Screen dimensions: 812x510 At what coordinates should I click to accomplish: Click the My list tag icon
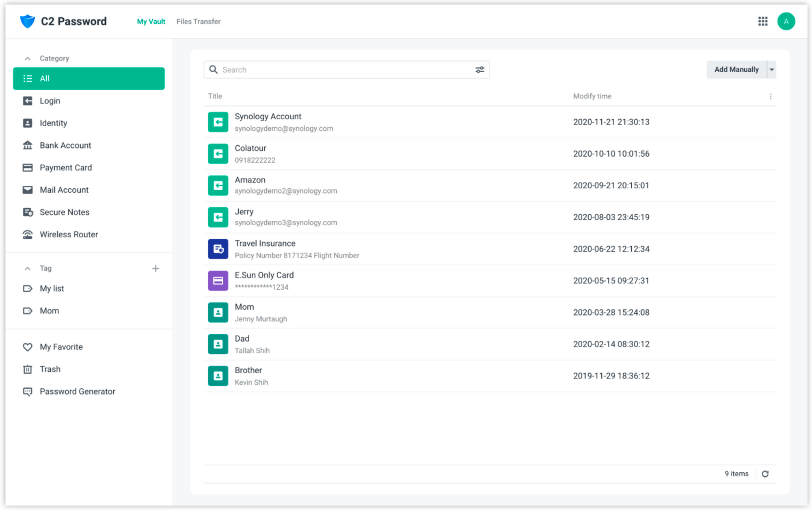click(28, 288)
